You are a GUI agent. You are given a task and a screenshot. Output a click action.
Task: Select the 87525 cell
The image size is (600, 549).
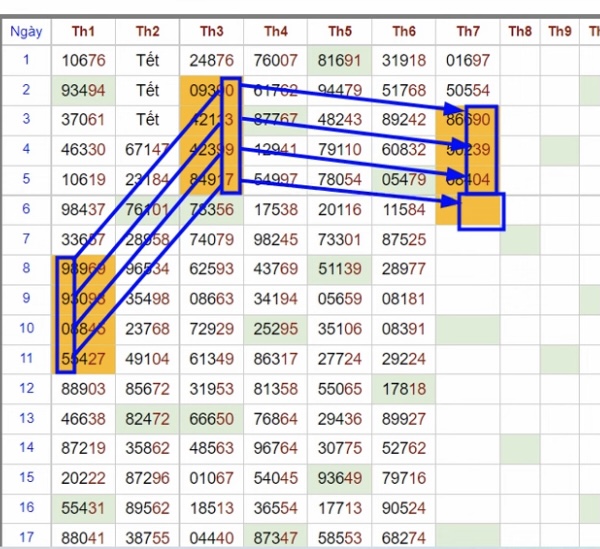click(x=404, y=240)
